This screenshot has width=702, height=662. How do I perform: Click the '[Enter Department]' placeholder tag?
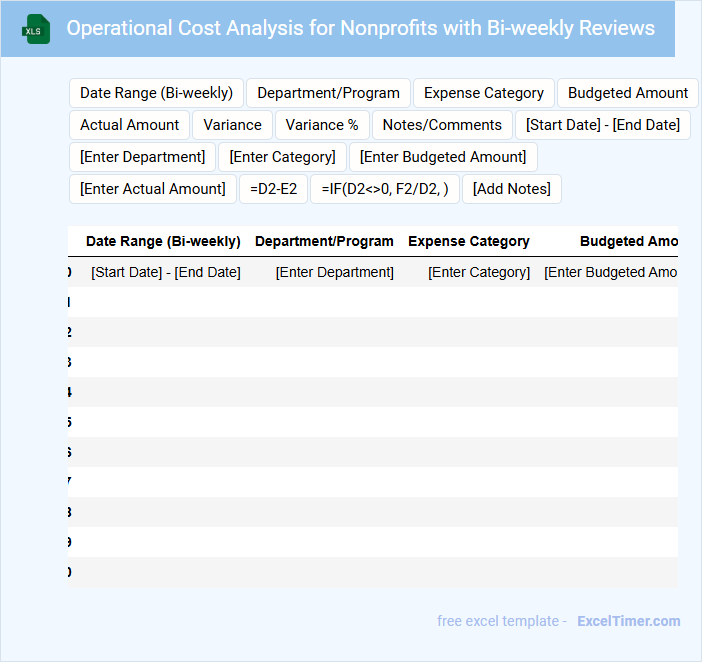click(x=143, y=157)
